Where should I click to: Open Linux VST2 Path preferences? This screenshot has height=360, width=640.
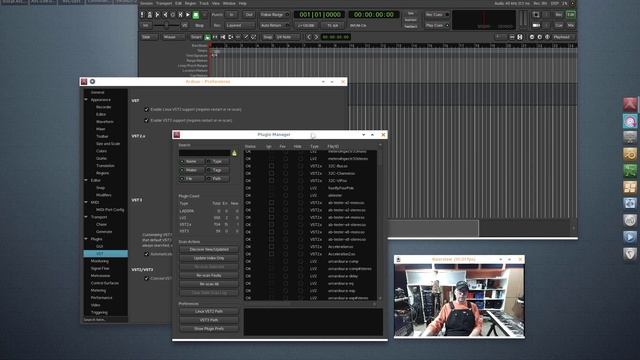(209, 311)
